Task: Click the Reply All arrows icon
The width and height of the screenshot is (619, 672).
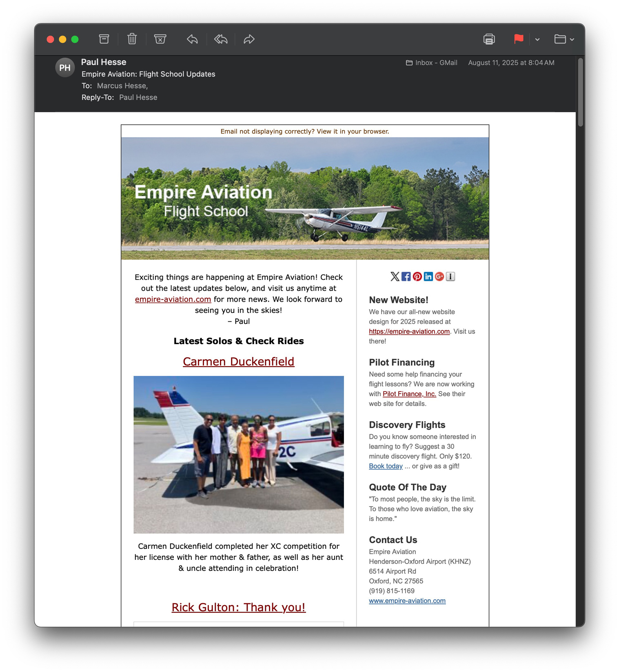Action: pos(221,39)
